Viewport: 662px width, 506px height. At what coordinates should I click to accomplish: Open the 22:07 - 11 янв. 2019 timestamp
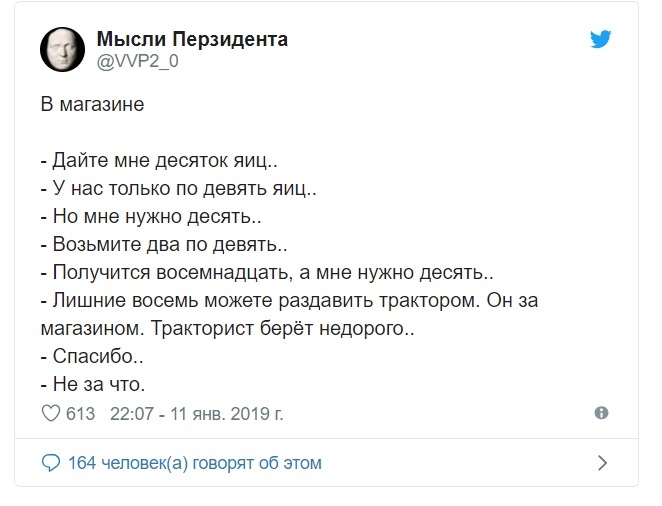[x=197, y=414]
